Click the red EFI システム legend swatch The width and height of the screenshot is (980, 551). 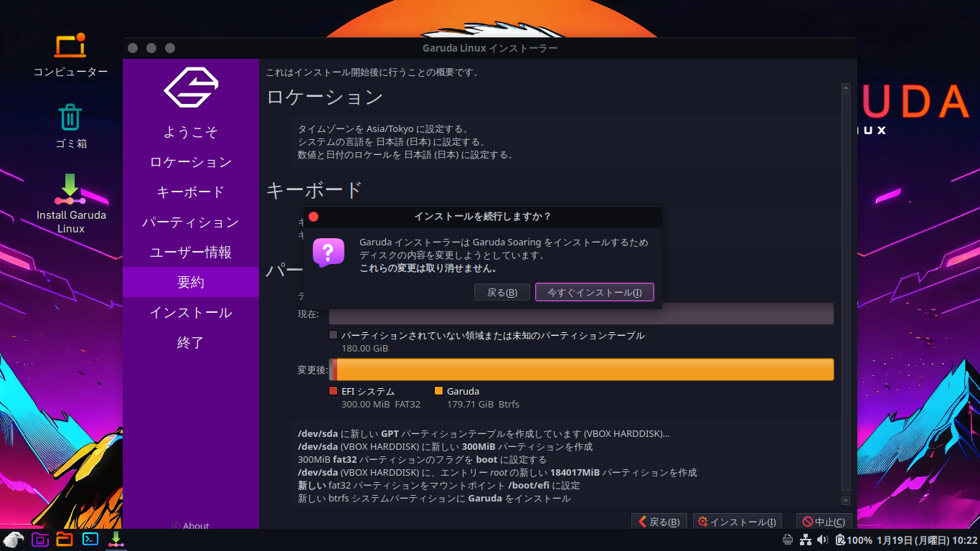click(333, 391)
